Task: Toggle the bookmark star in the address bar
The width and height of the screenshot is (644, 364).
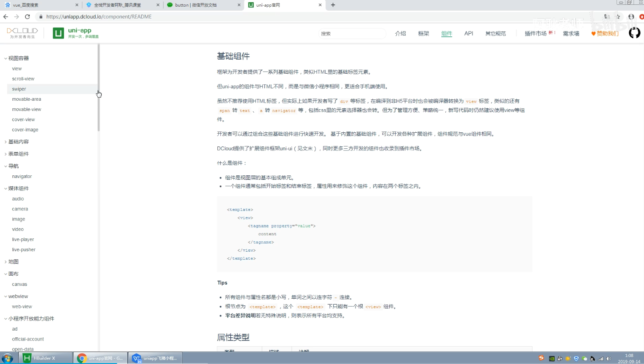Action: (x=618, y=16)
